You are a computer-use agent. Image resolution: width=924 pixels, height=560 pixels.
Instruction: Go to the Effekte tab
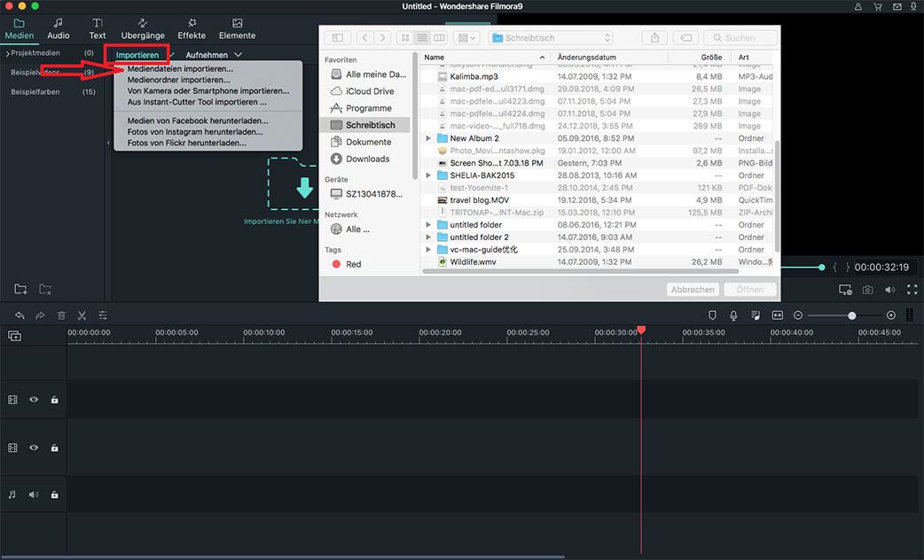tap(192, 29)
